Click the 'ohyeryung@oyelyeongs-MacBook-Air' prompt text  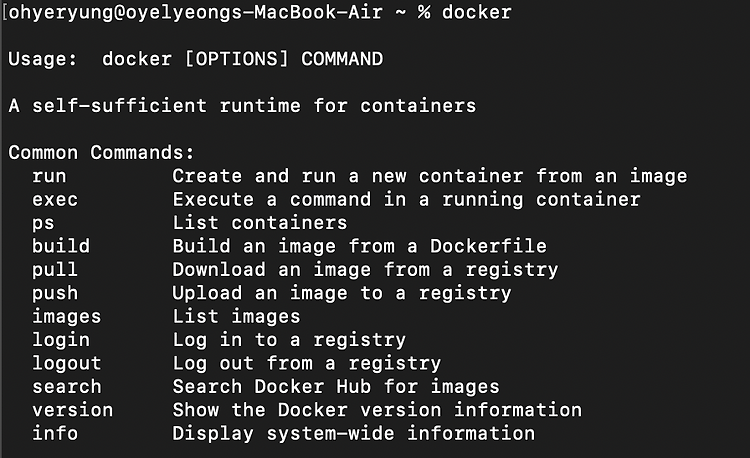coord(196,13)
